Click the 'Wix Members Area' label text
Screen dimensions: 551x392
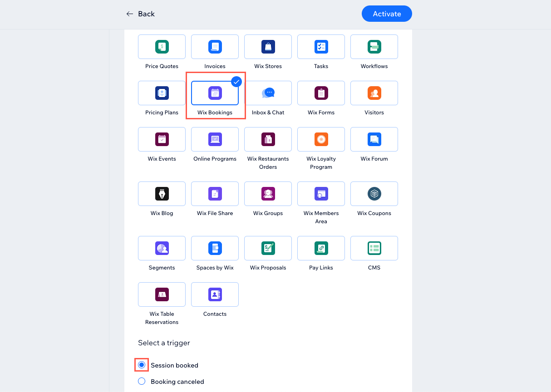coord(321,217)
